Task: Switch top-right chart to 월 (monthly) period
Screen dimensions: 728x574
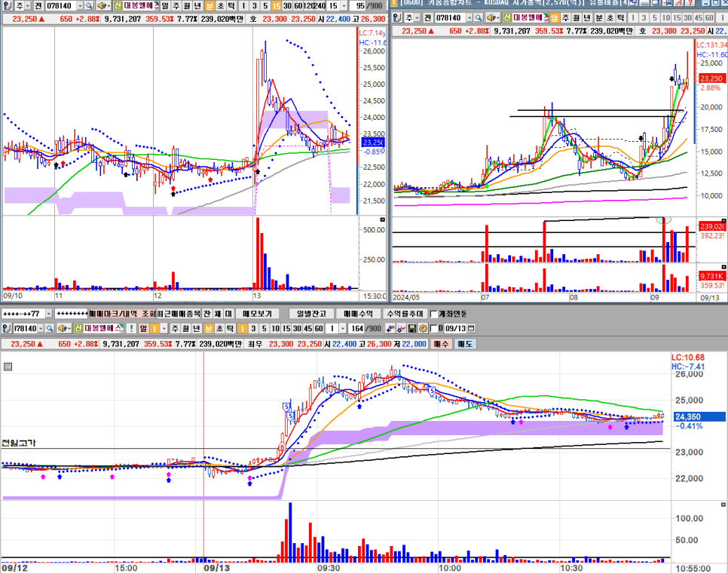Action: point(577,18)
